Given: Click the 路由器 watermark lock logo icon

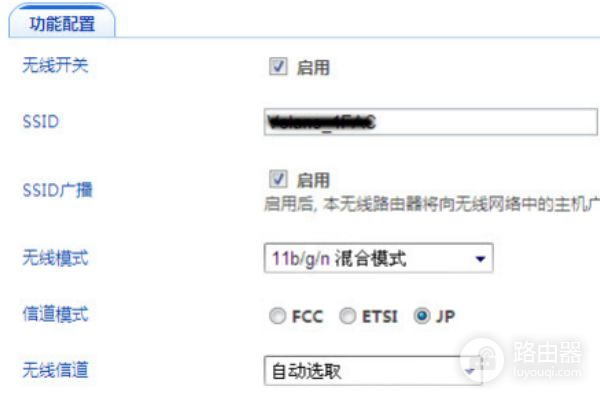Looking at the screenshot, I should [482, 359].
